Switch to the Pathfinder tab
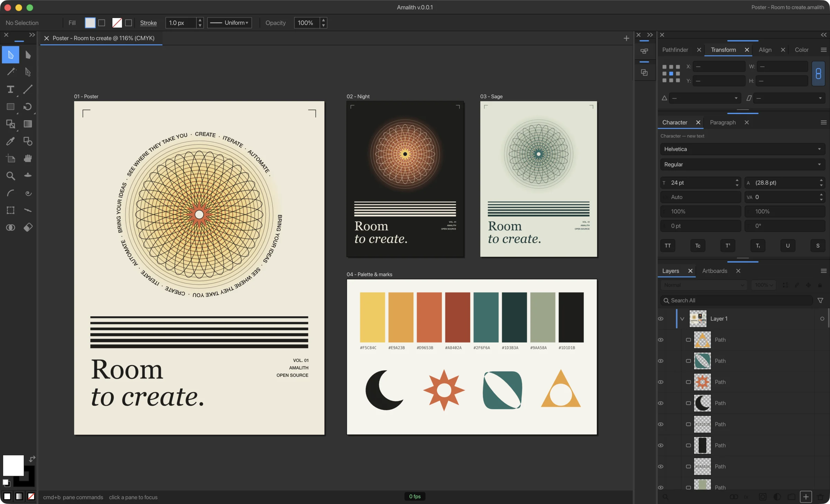 point(675,50)
